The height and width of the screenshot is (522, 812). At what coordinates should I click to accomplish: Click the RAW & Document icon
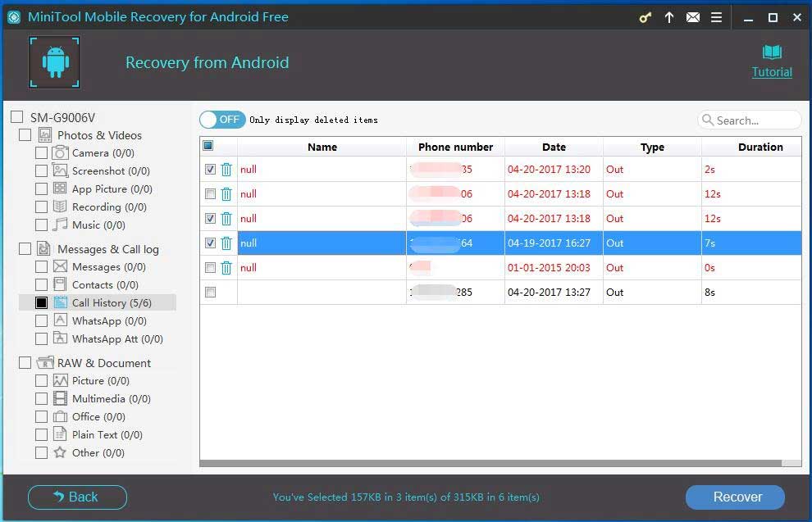pyautogui.click(x=45, y=363)
